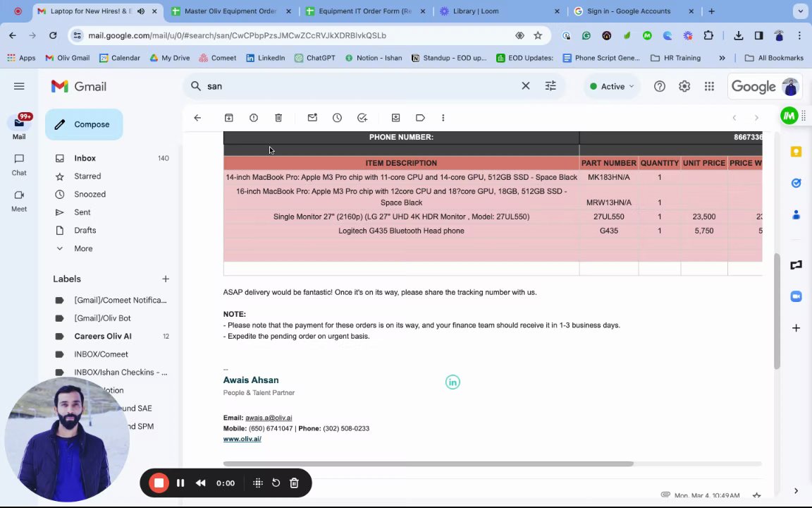Rewind the Loom recording
This screenshot has width=812, height=508.
tap(201, 483)
